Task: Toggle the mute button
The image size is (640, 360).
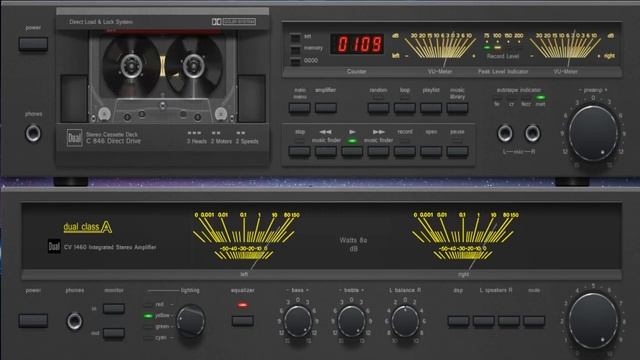Action: click(534, 321)
